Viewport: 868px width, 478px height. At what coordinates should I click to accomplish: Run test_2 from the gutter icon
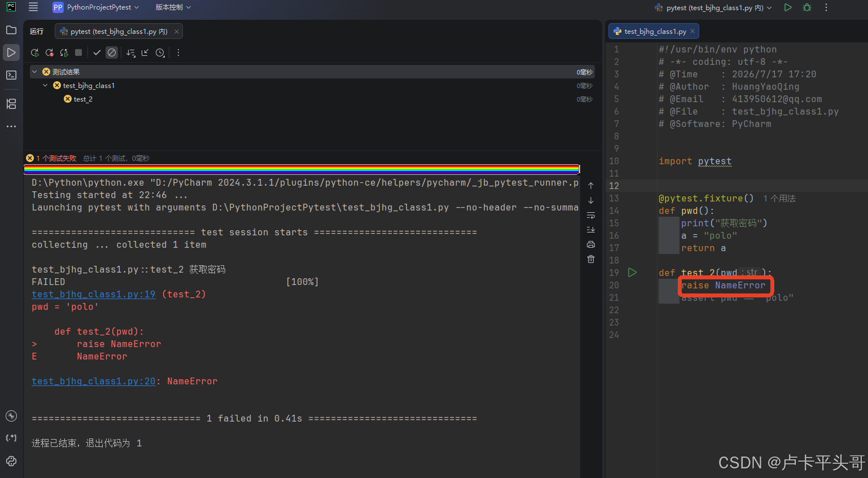[633, 273]
